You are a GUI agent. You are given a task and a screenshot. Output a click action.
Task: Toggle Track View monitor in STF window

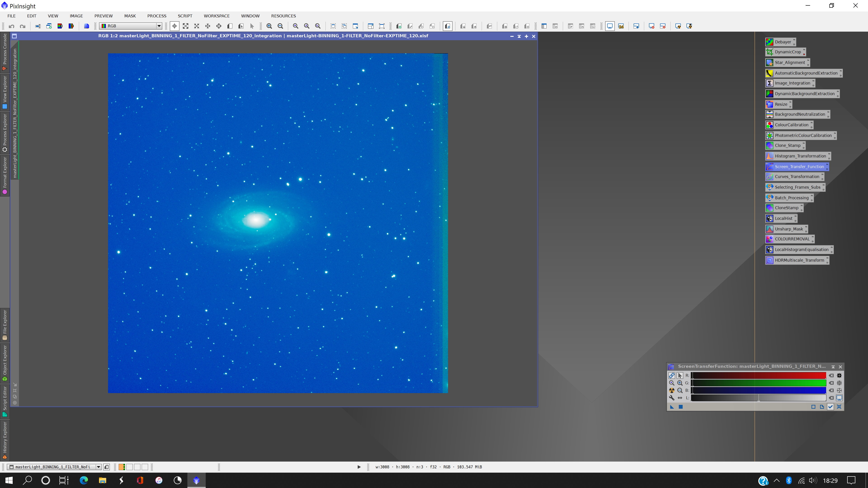tap(839, 398)
